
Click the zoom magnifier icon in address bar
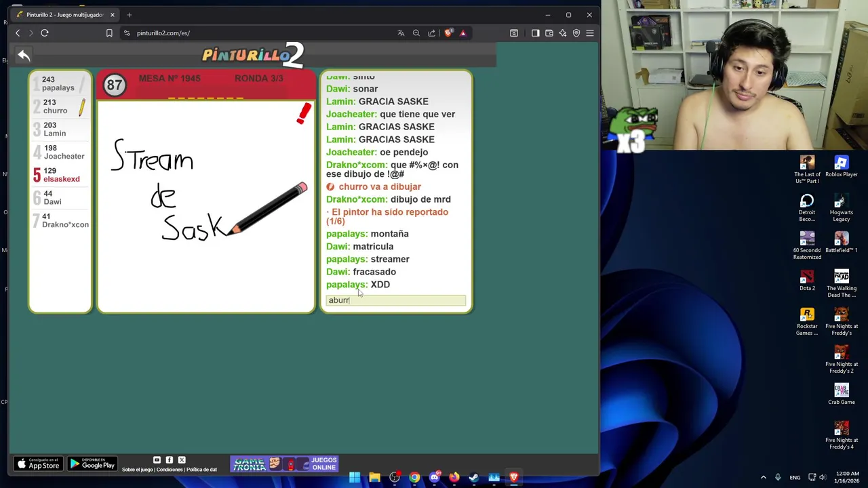pyautogui.click(x=416, y=33)
